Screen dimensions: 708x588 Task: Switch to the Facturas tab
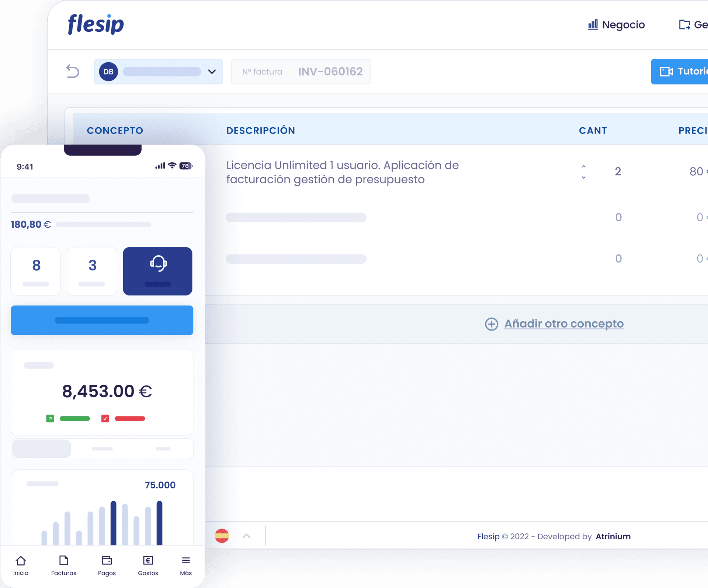coord(63,561)
